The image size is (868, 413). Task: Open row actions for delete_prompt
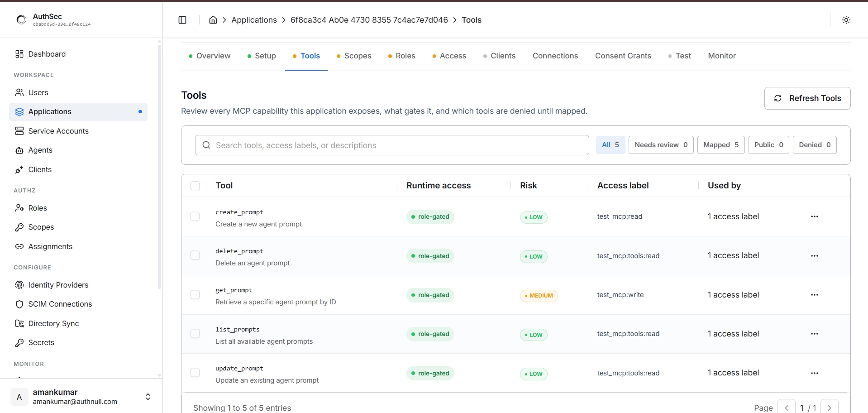[815, 256]
